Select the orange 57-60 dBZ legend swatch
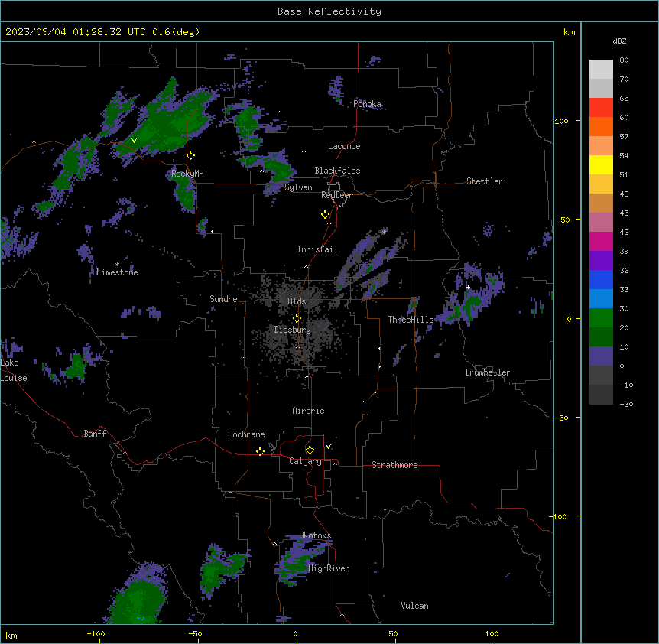The height and width of the screenshot is (644, 659). point(601,126)
